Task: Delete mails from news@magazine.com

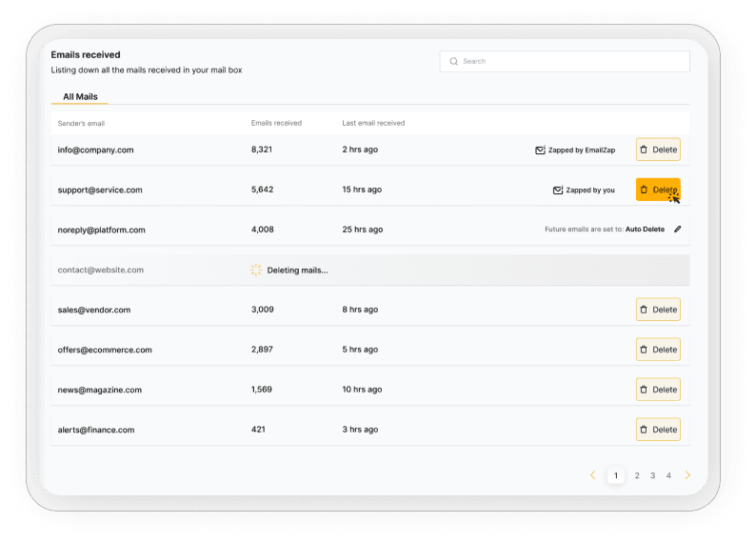Action: tap(658, 390)
